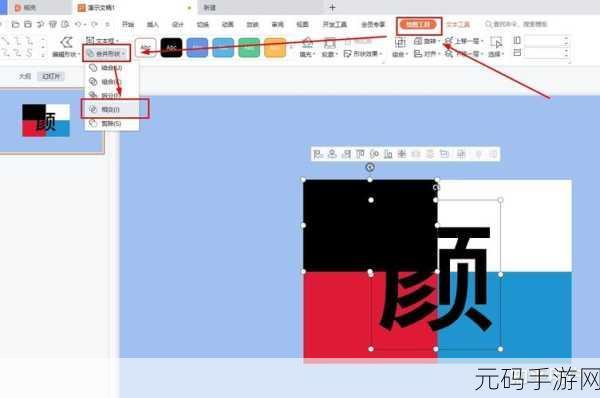Click Bring Forward one layer
The height and width of the screenshot is (398, 600).
(x=464, y=41)
